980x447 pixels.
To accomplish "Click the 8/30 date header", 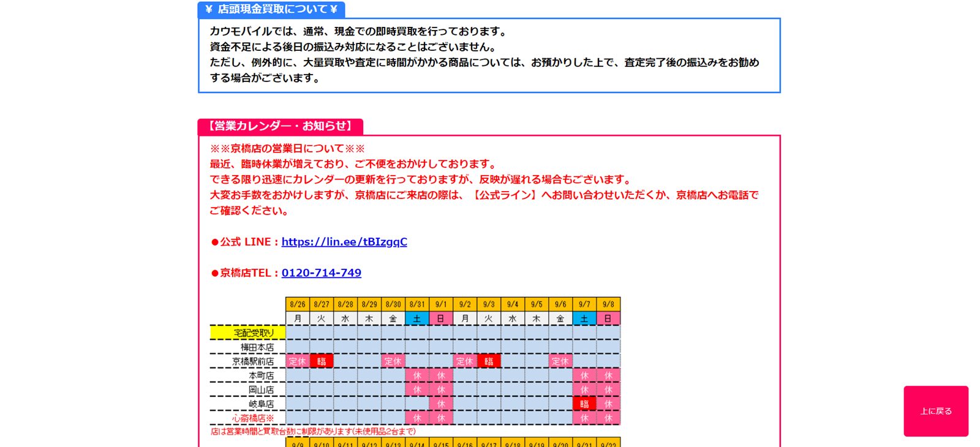I will click(393, 304).
